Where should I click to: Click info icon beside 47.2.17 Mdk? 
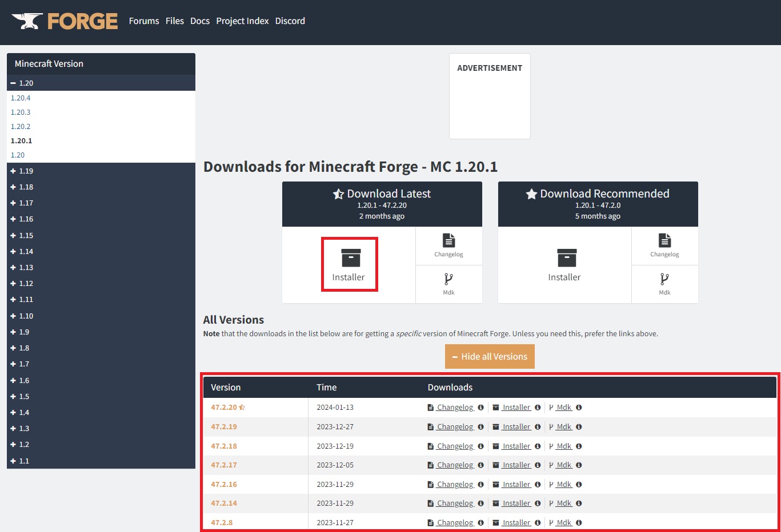point(579,465)
